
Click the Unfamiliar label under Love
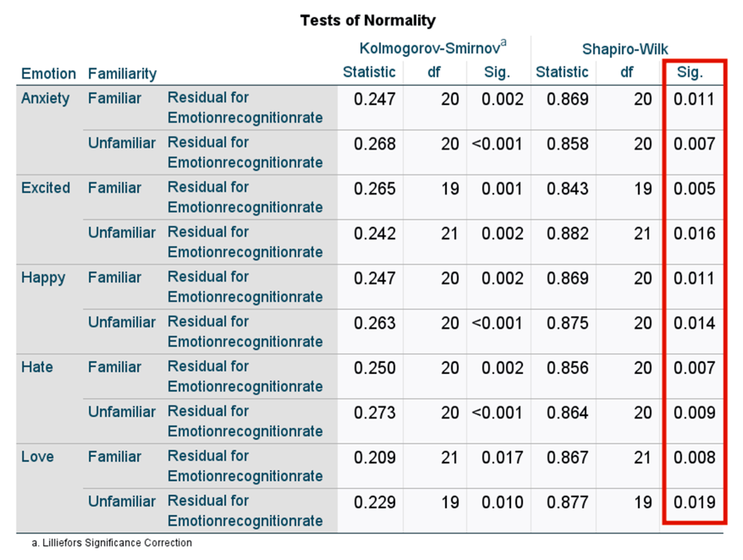coord(122,501)
